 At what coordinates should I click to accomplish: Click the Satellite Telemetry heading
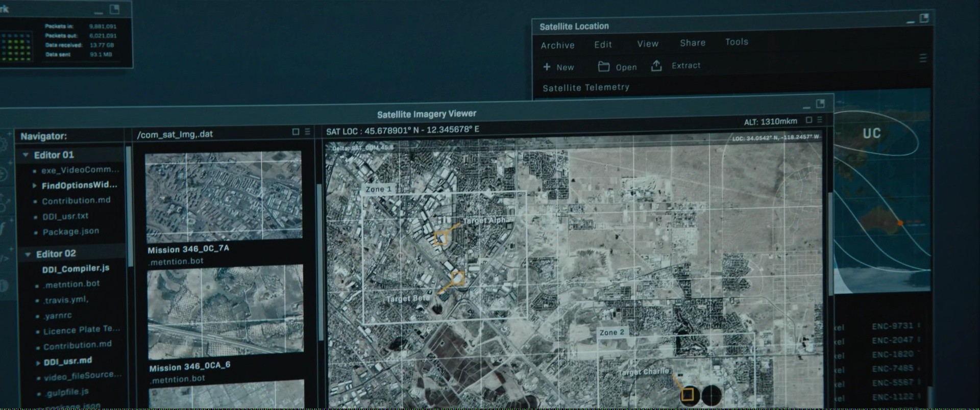point(586,88)
